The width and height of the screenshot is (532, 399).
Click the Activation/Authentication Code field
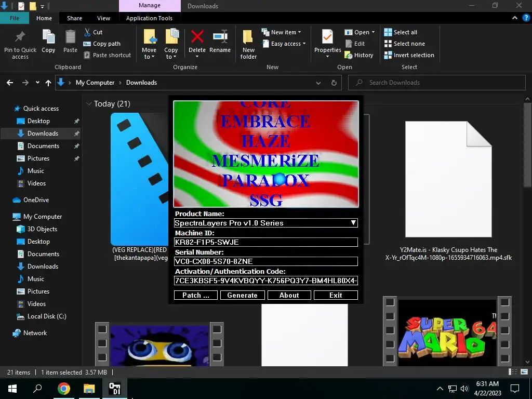pos(265,281)
